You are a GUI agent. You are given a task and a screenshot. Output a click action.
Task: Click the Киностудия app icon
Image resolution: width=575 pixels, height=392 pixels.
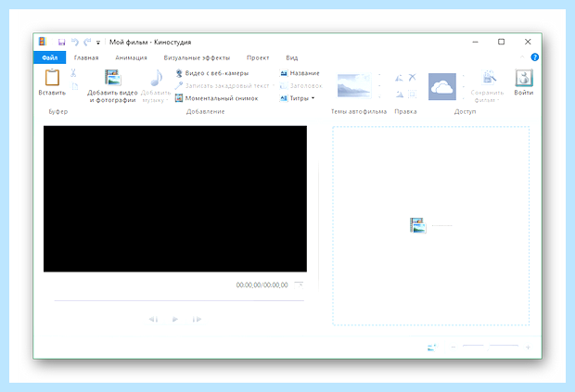(x=43, y=42)
